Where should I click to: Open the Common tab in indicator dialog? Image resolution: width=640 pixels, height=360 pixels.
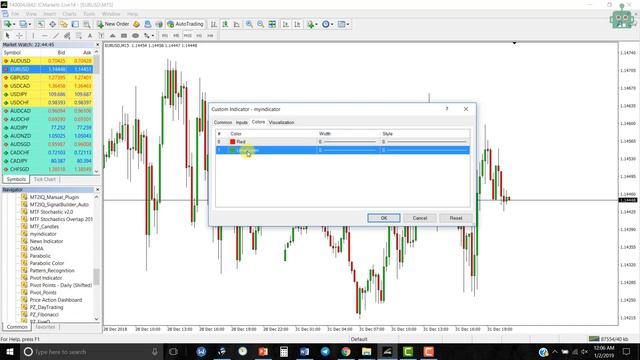tap(223, 122)
